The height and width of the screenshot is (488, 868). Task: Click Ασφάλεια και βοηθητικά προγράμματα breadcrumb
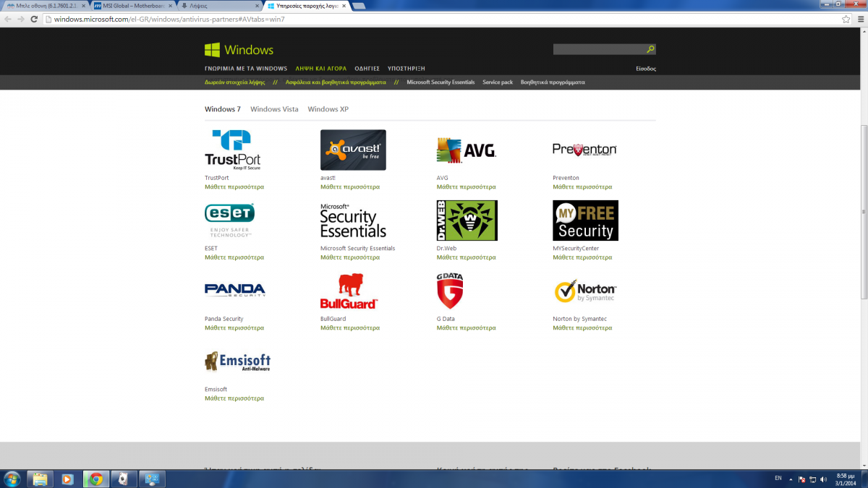(x=336, y=82)
